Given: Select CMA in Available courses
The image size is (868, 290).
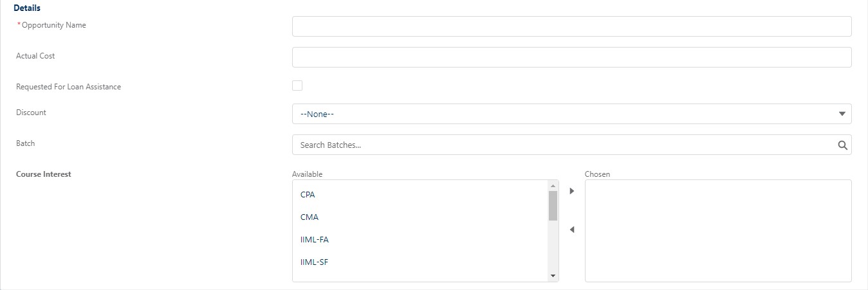Looking at the screenshot, I should tap(309, 217).
